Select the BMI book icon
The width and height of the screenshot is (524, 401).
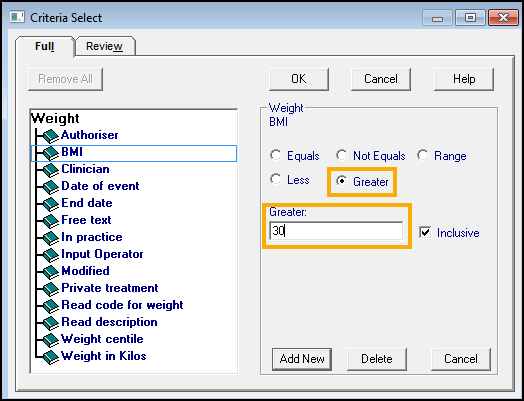click(x=51, y=153)
